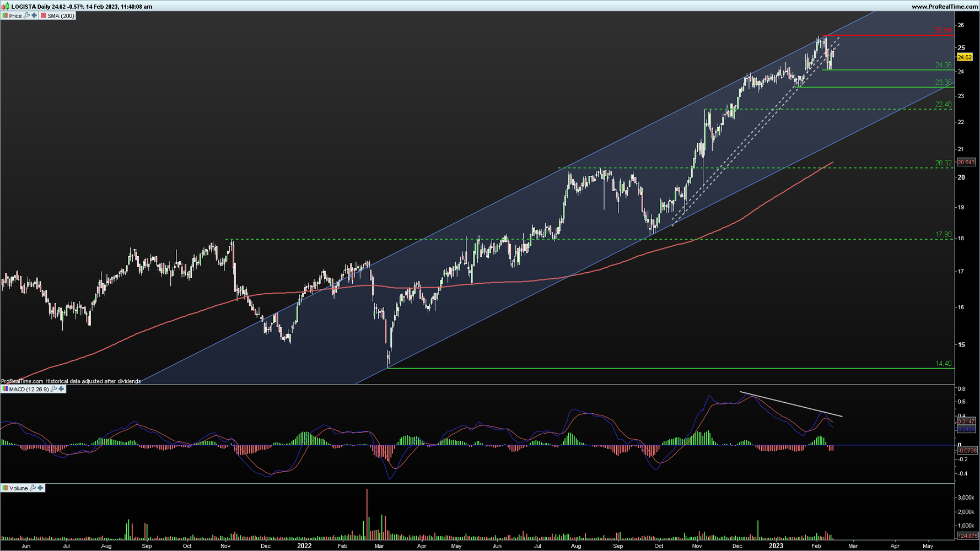
Task: Select the MACD (12 26 9) label
Action: (29, 389)
